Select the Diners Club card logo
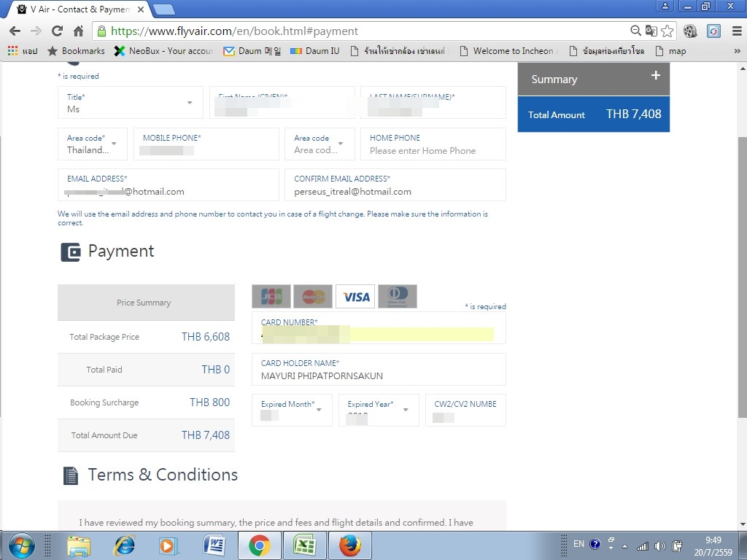747x560 pixels. 398,296
